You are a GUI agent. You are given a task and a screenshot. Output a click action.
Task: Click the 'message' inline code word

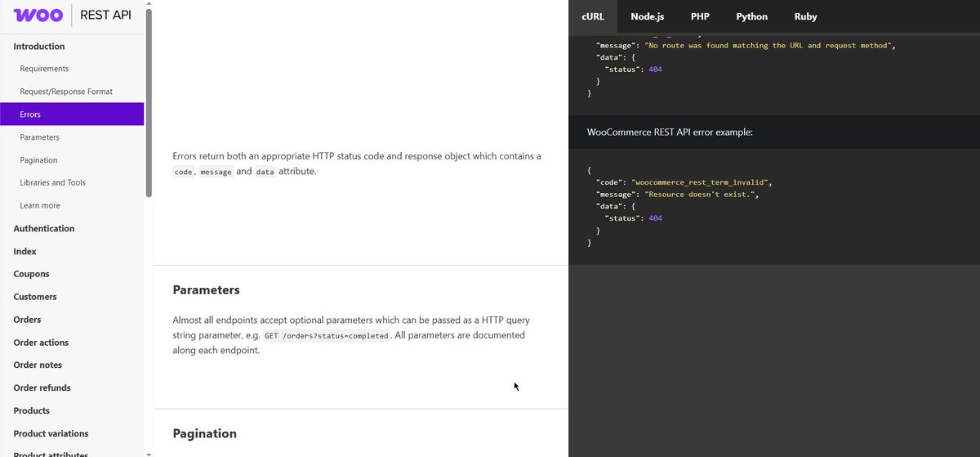[216, 172]
